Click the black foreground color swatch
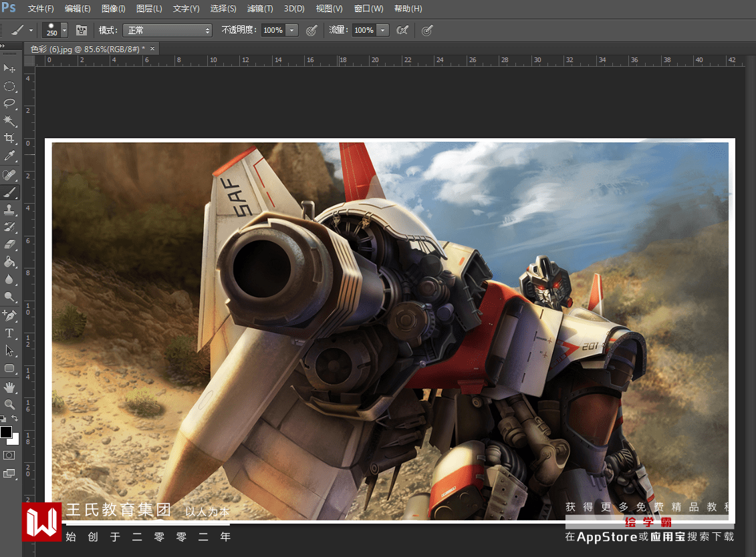756x557 pixels. pyautogui.click(x=6, y=431)
